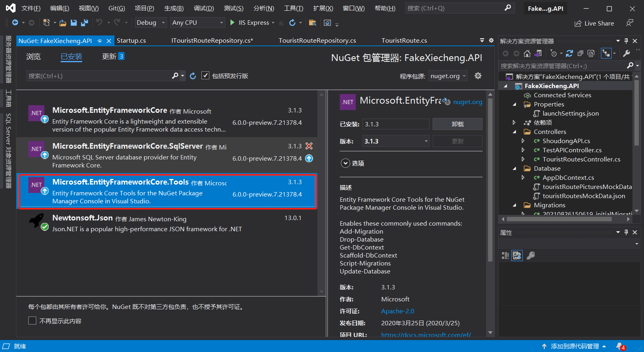Image resolution: width=644 pixels, height=352 pixels.
Task: Open the docs.microsoft.com project URL link
Action: pyautogui.click(x=426, y=335)
